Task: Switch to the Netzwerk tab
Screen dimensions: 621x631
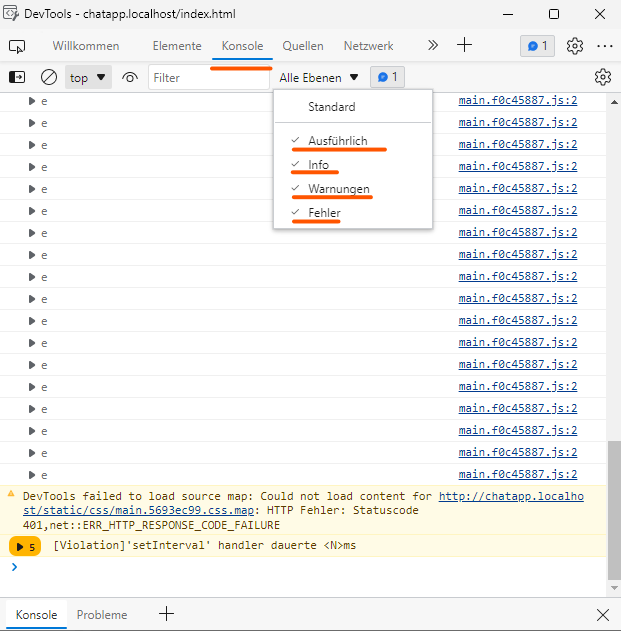Action: [x=368, y=46]
